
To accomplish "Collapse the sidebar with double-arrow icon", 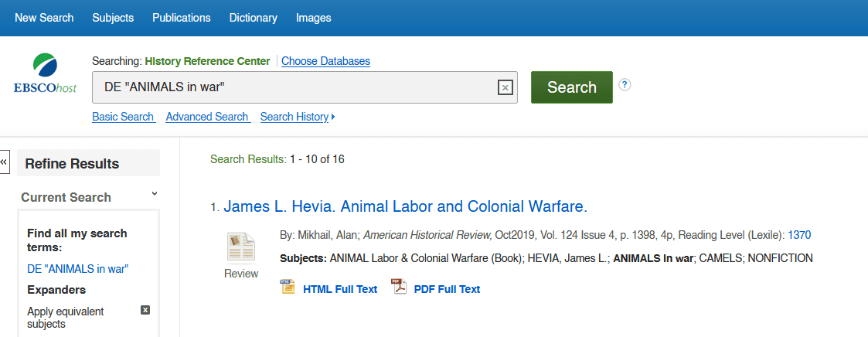I will pyautogui.click(x=5, y=162).
